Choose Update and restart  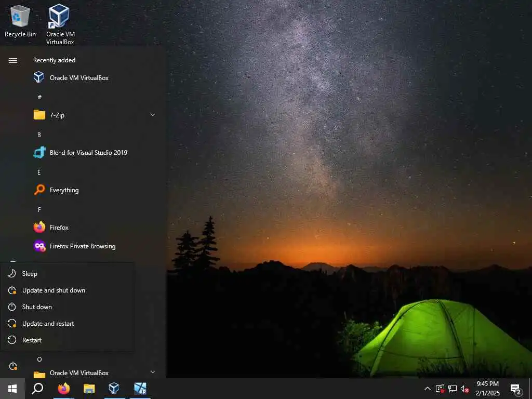pos(67,323)
